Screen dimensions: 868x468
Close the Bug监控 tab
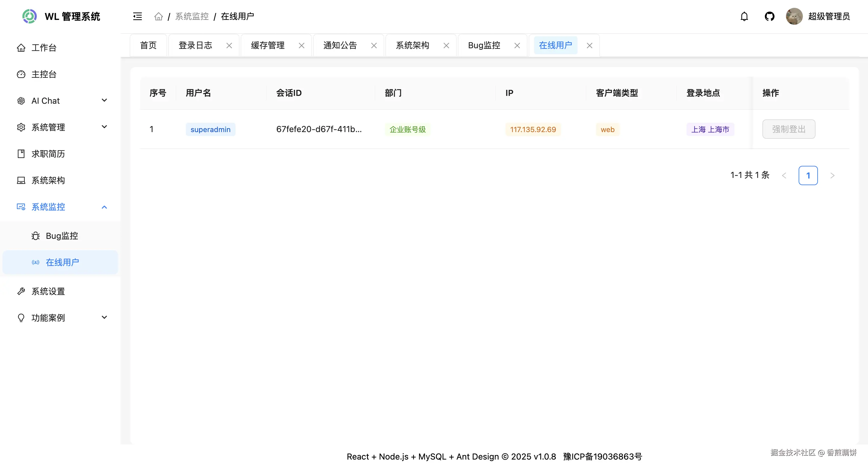click(x=517, y=45)
